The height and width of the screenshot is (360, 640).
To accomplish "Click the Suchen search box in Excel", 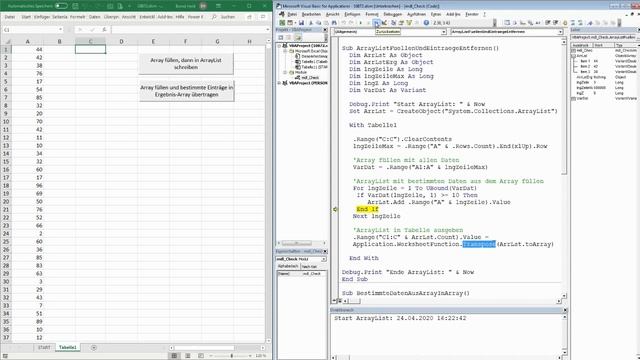I will (227, 17).
